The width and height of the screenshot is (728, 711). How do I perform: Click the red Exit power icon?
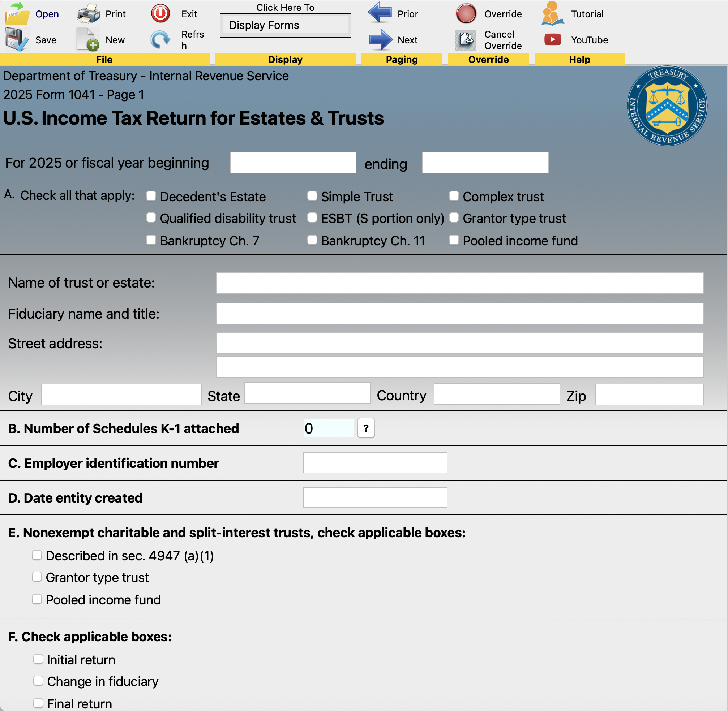pos(160,13)
